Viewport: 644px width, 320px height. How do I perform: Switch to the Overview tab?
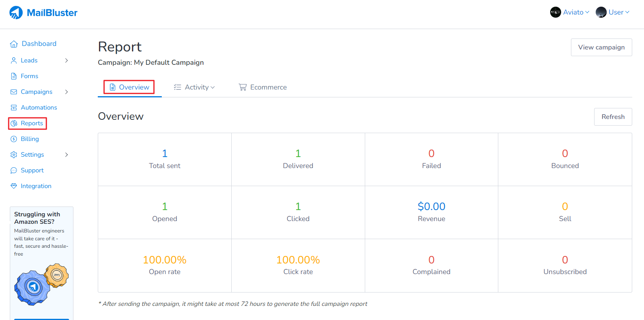pyautogui.click(x=130, y=87)
